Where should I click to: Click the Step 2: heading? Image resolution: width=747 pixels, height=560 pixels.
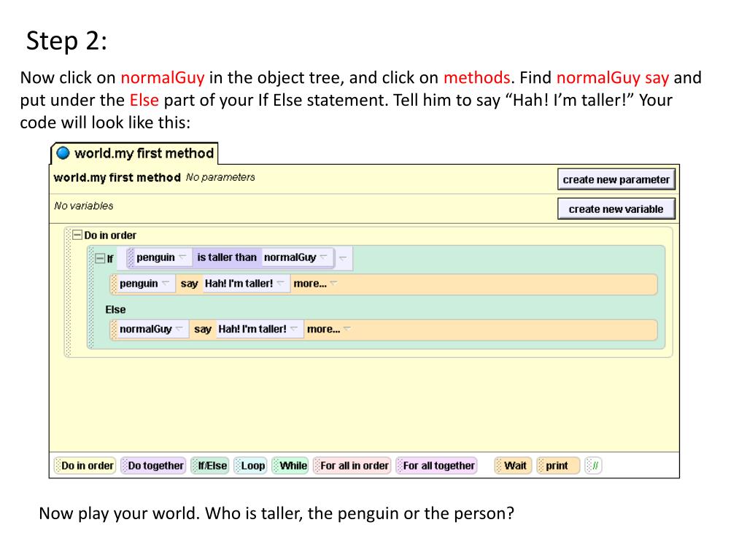66,41
